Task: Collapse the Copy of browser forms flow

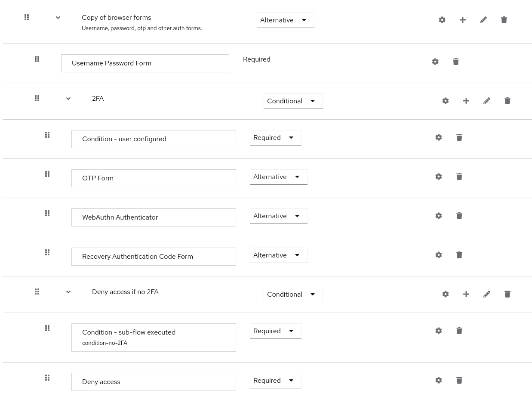Action: pos(58,18)
